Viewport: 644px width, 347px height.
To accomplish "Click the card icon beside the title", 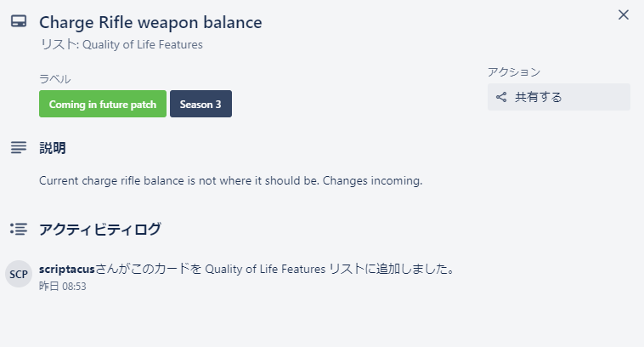I will tap(19, 21).
